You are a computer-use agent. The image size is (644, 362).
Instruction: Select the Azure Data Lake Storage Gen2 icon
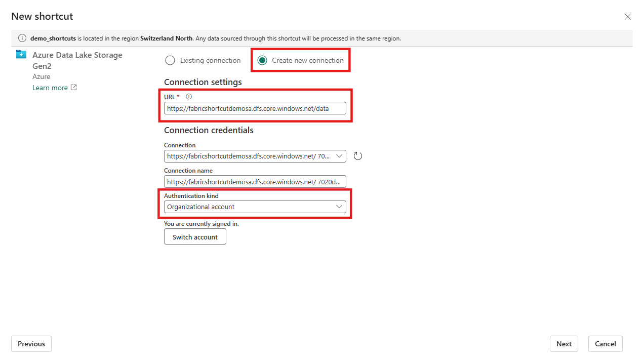(21, 54)
